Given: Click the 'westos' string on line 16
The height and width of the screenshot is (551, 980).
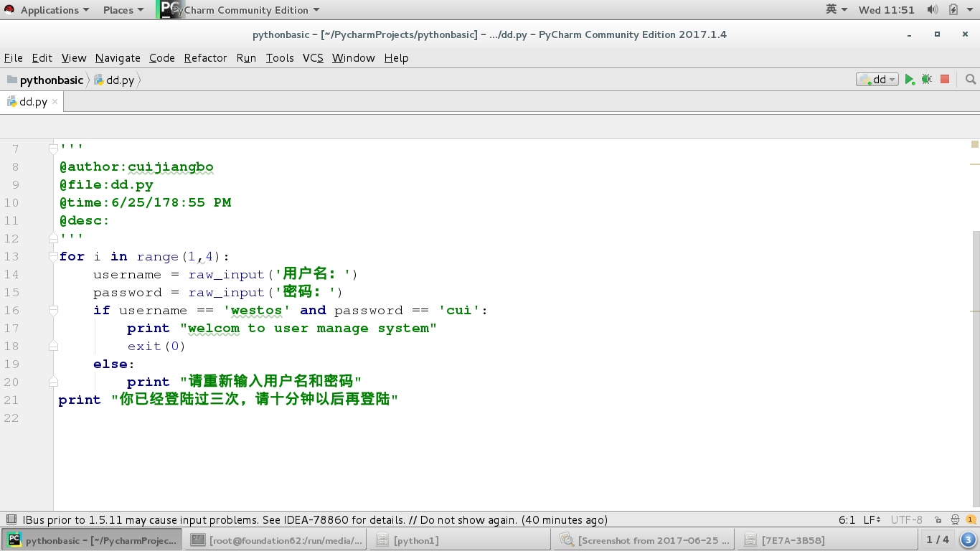Looking at the screenshot, I should 257,310.
